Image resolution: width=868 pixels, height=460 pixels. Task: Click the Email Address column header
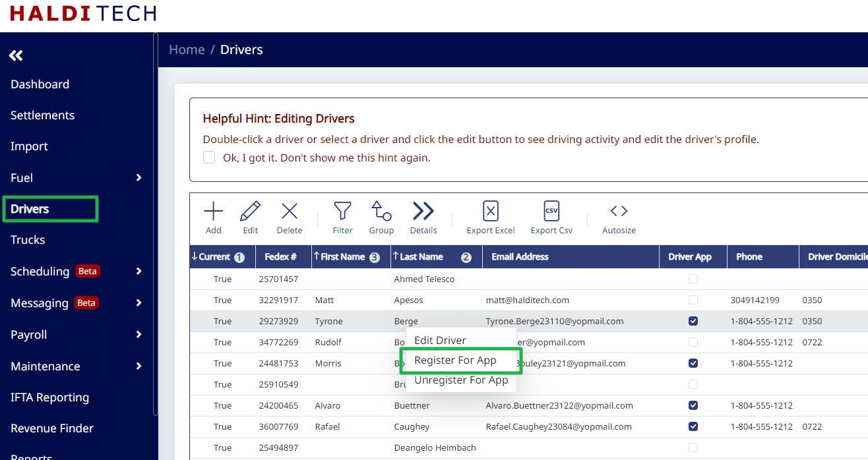[571, 257]
